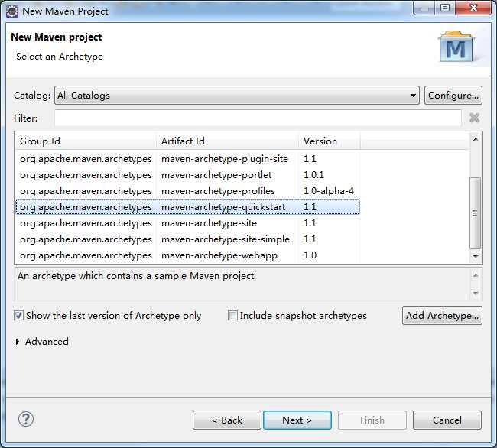This screenshot has height=448, width=497.
Task: Go back with the '< Back' button
Action: [227, 420]
